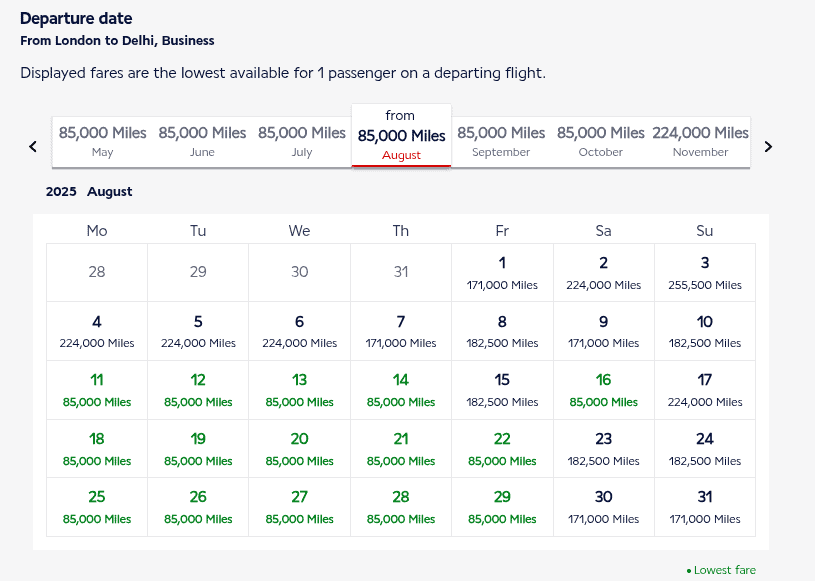The image size is (815, 581).
Task: Choose August 25 with 85,000 Miles
Action: [96, 507]
